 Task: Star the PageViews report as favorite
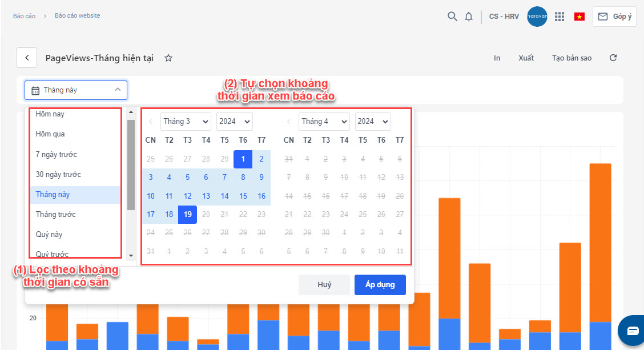pyautogui.click(x=168, y=58)
